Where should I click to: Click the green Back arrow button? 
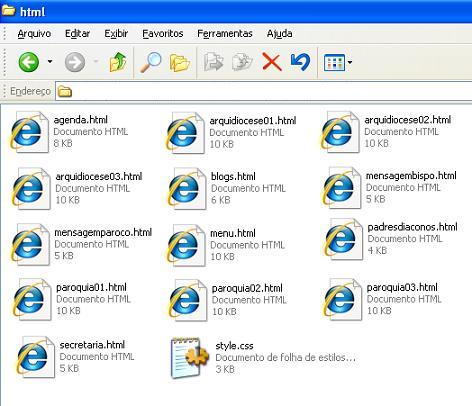[x=29, y=62]
